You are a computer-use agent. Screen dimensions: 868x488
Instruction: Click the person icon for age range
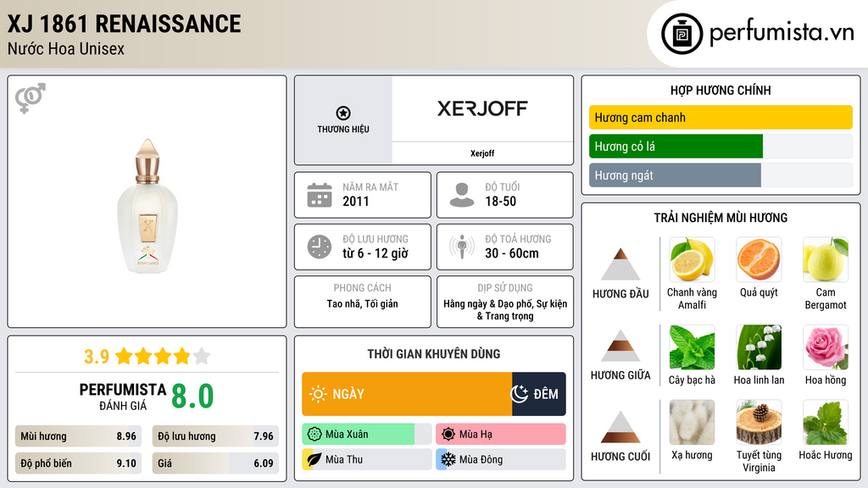[x=462, y=195]
